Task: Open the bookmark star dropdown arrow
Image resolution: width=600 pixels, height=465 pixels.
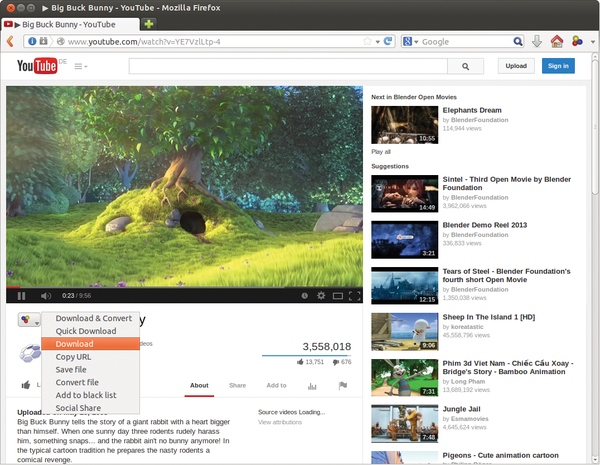Action: 378,42
